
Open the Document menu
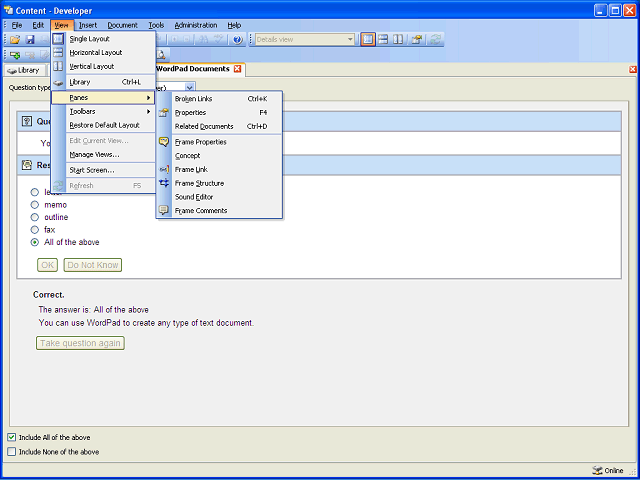click(x=122, y=25)
